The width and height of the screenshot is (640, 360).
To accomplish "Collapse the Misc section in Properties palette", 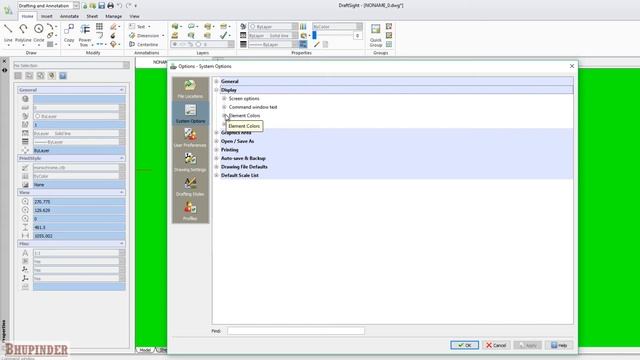I will coord(122,244).
